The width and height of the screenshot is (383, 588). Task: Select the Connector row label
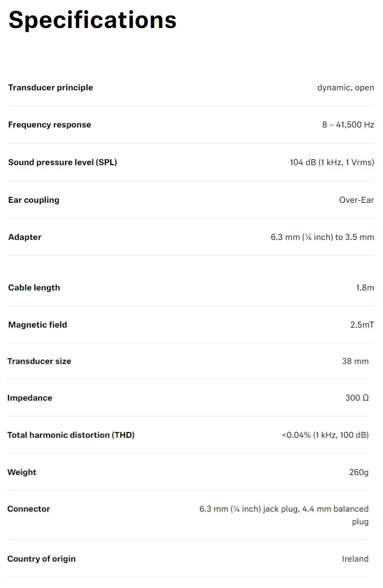[29, 509]
